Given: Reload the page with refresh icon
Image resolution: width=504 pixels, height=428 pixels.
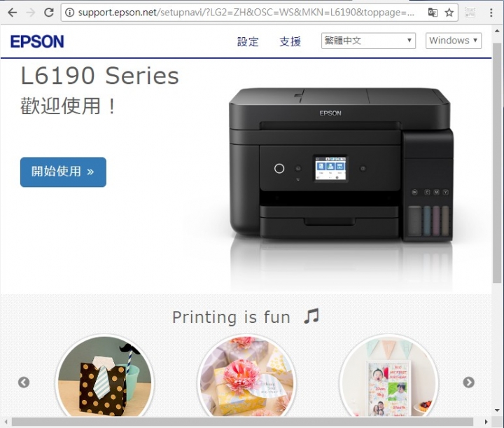Looking at the screenshot, I should click(x=49, y=13).
